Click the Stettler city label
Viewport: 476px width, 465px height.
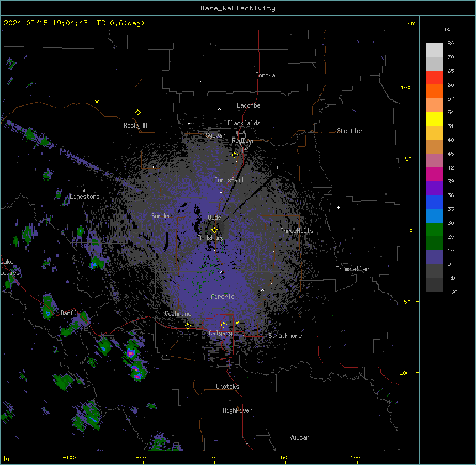pyautogui.click(x=350, y=131)
